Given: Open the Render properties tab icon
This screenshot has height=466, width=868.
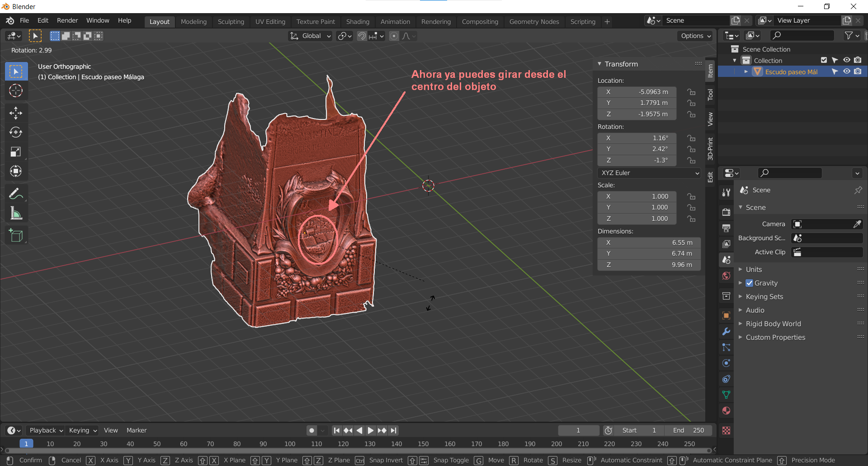Looking at the screenshot, I should point(726,212).
